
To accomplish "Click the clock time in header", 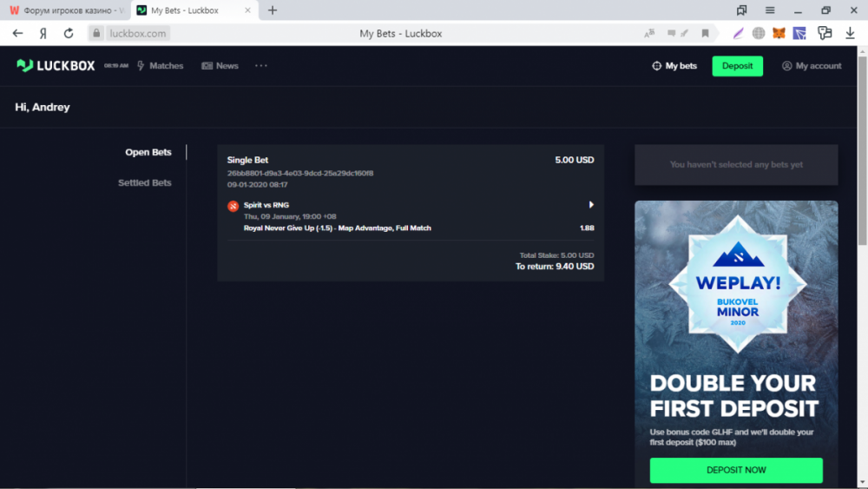I will click(116, 65).
